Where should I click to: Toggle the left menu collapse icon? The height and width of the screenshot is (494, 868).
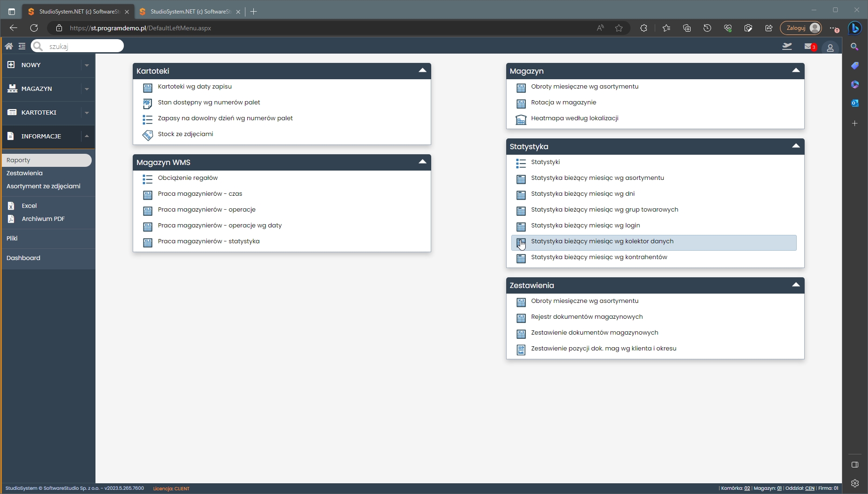(x=22, y=46)
